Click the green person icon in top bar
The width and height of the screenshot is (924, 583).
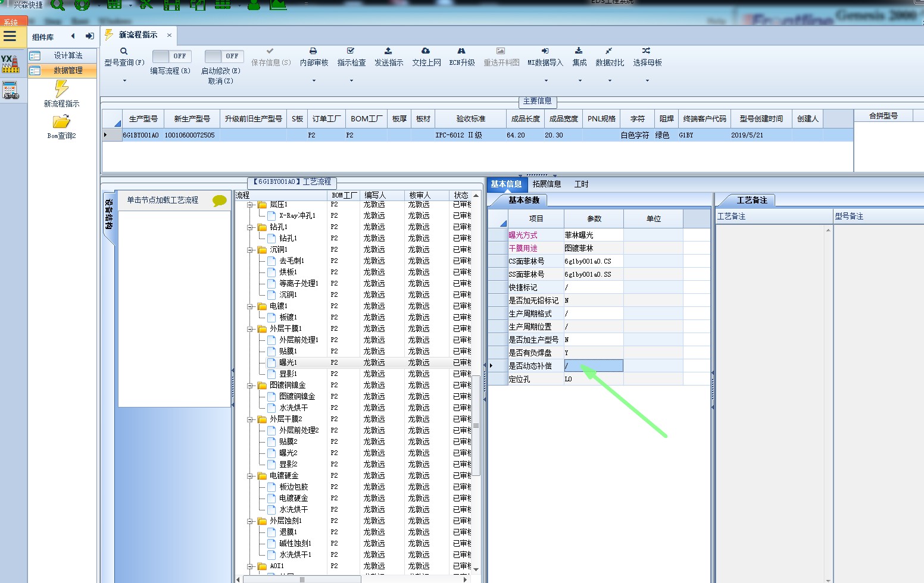click(254, 5)
